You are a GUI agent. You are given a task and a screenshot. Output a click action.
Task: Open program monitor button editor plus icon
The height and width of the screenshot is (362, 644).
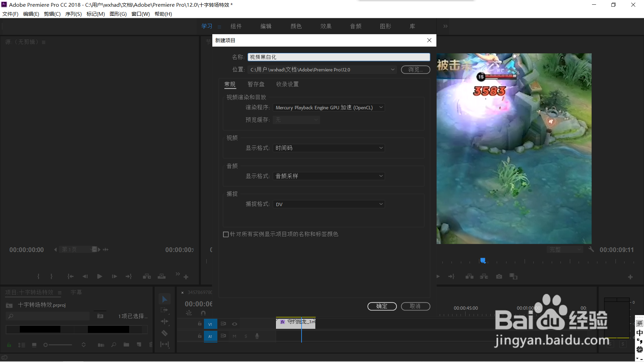(631, 277)
